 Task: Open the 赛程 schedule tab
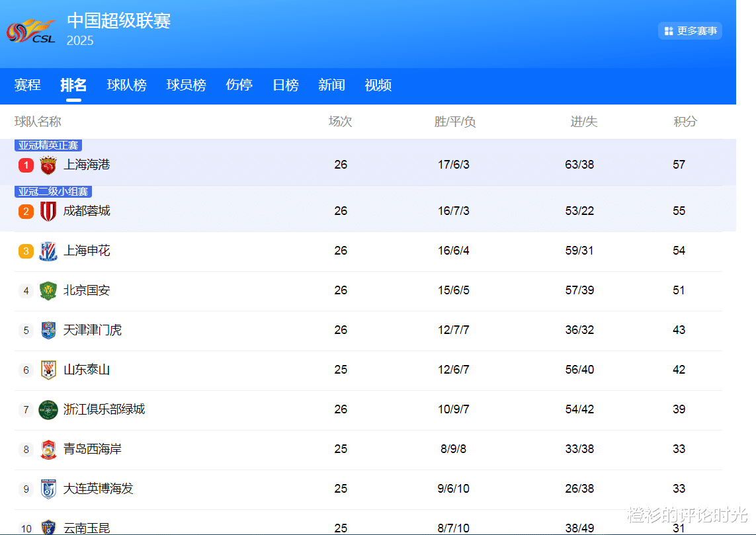tap(28, 85)
